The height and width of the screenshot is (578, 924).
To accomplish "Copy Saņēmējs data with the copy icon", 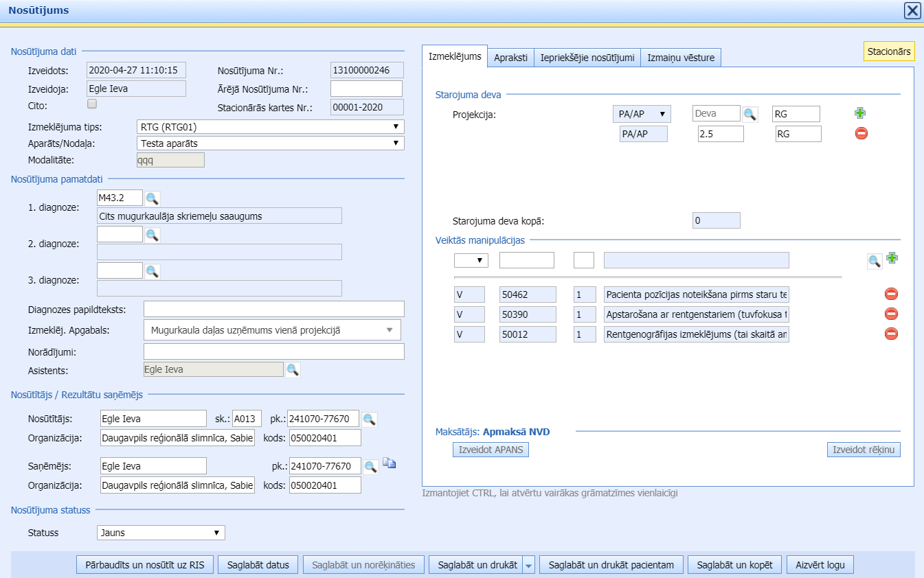I will (390, 464).
